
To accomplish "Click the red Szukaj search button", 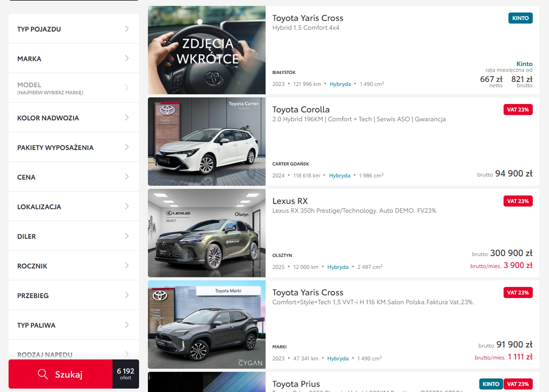I will [x=60, y=374].
